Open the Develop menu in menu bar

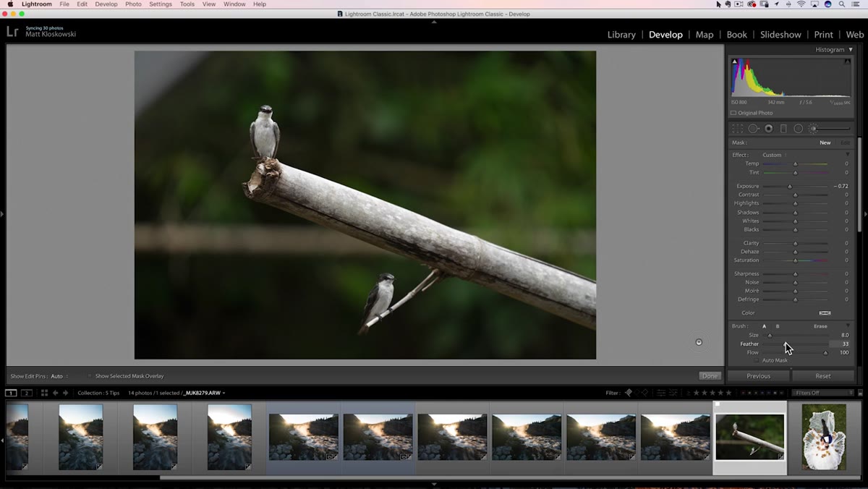click(106, 4)
